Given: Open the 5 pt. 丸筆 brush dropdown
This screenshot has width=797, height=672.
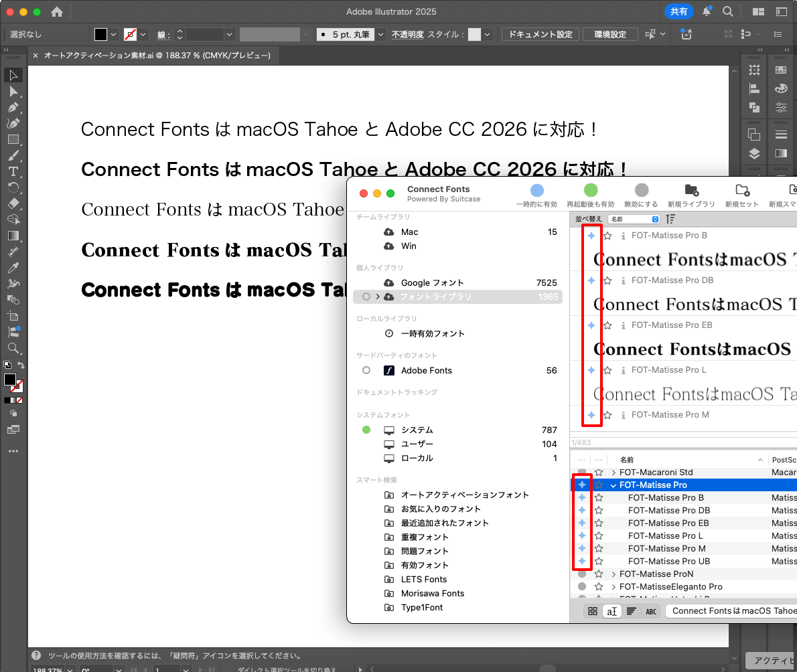Looking at the screenshot, I should tap(380, 35).
